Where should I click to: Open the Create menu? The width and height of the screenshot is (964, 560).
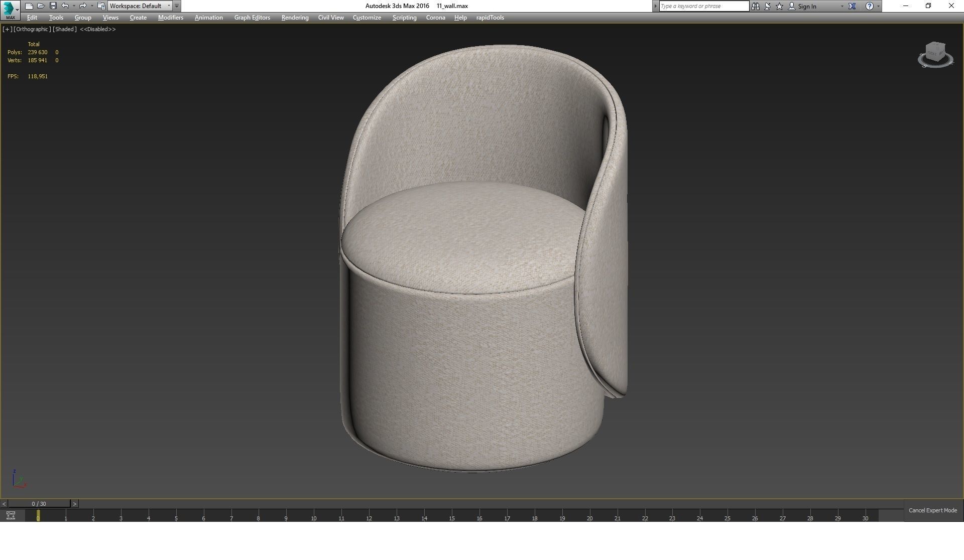coord(138,18)
